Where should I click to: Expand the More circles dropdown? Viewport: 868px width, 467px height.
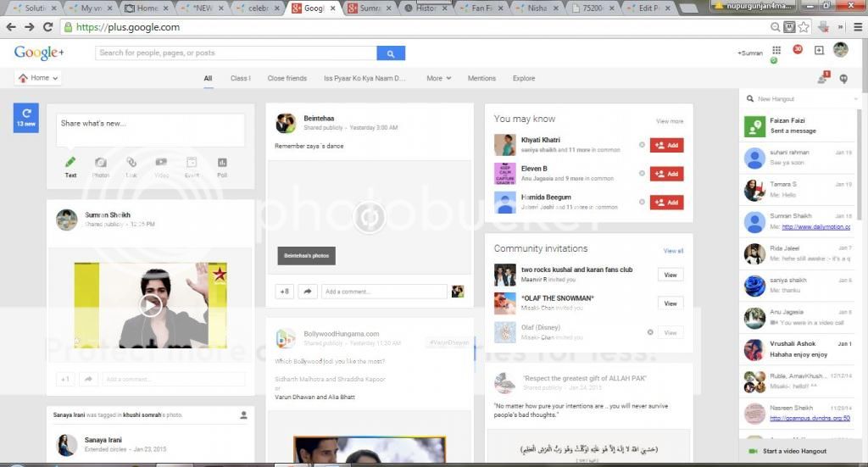438,79
